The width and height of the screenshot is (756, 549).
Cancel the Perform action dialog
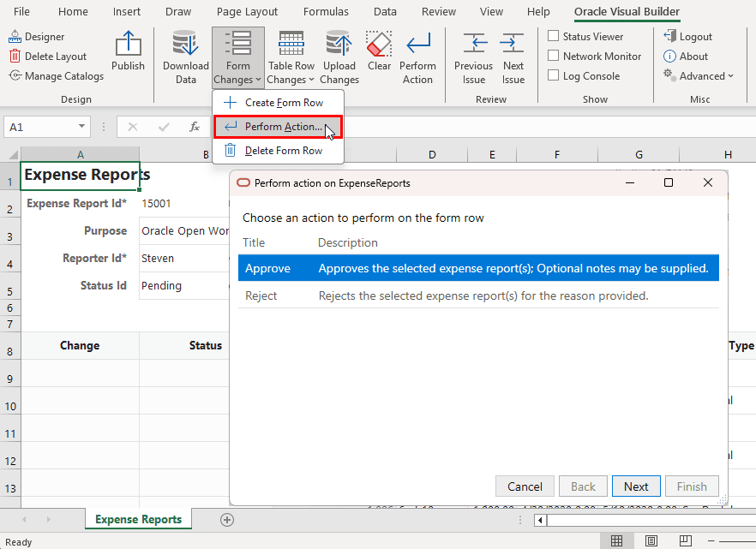point(525,486)
